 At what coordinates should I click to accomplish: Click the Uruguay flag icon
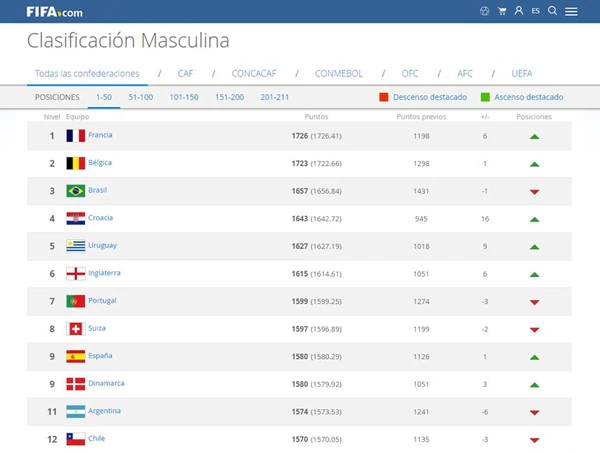(75, 246)
